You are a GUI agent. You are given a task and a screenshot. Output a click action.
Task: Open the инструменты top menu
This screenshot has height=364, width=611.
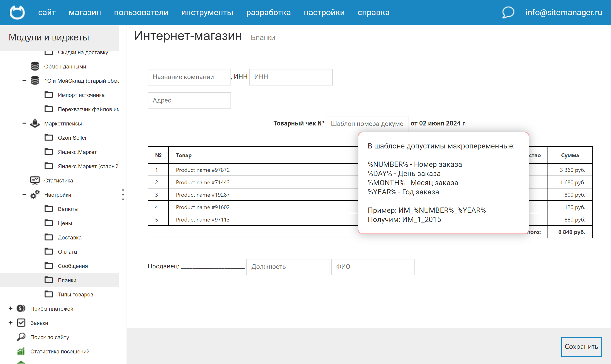coord(207,12)
